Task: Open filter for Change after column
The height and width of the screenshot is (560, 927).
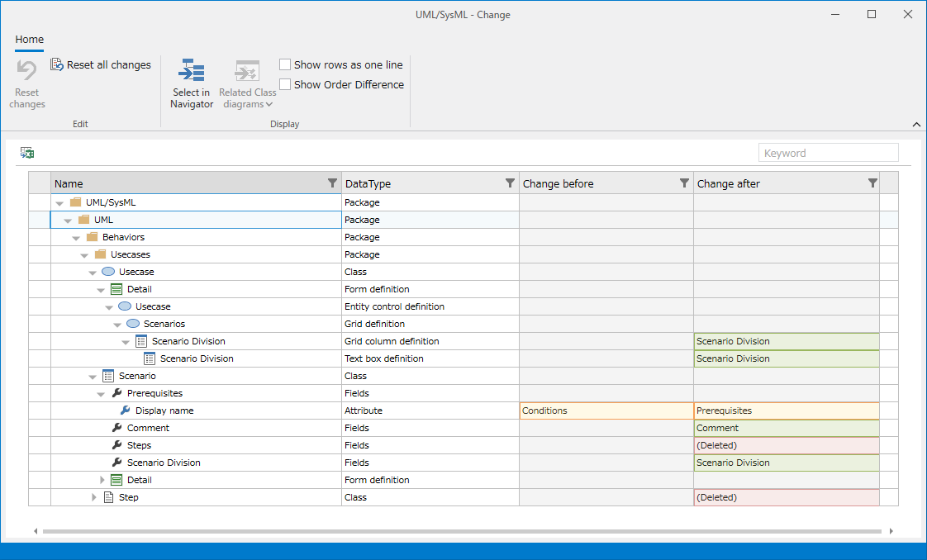Action: (872, 183)
